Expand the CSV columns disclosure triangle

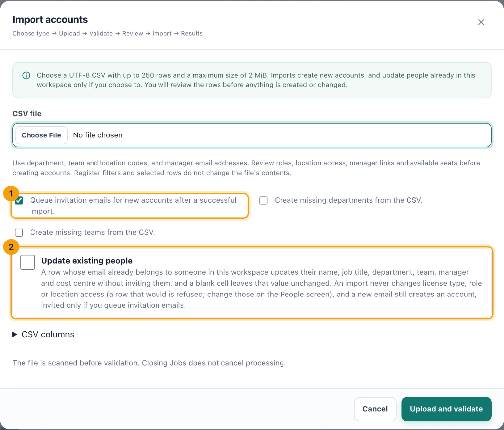15,334
